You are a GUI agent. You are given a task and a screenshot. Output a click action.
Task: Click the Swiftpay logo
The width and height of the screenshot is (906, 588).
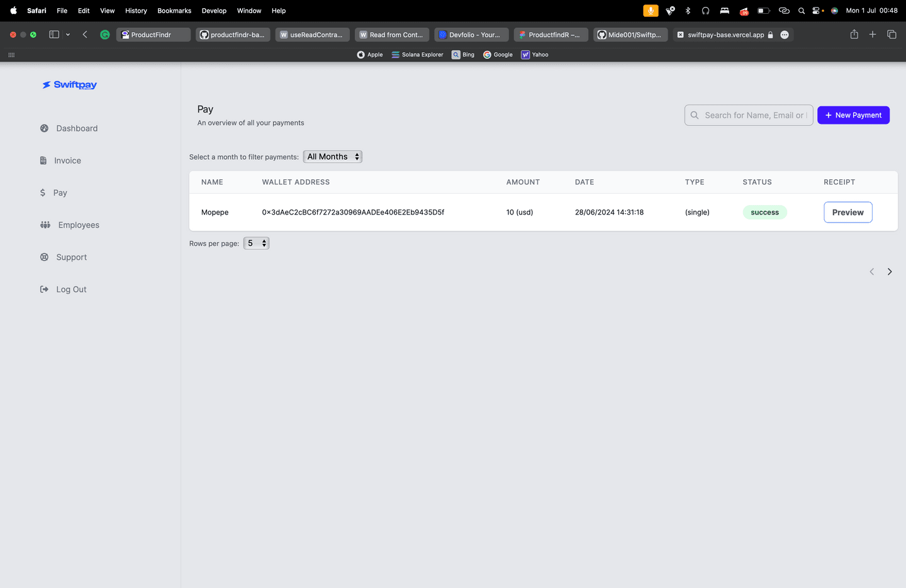pyautogui.click(x=69, y=85)
